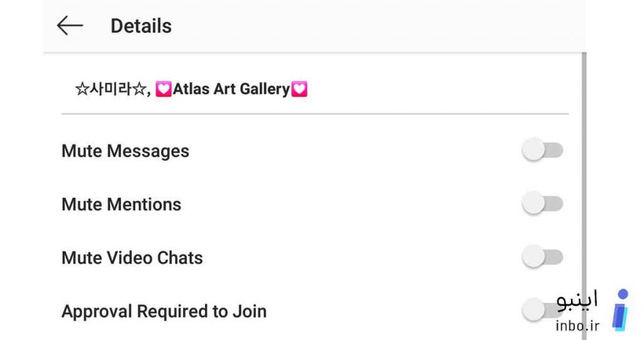Go back using the arrow icon
The image size is (644, 340).
tap(70, 25)
